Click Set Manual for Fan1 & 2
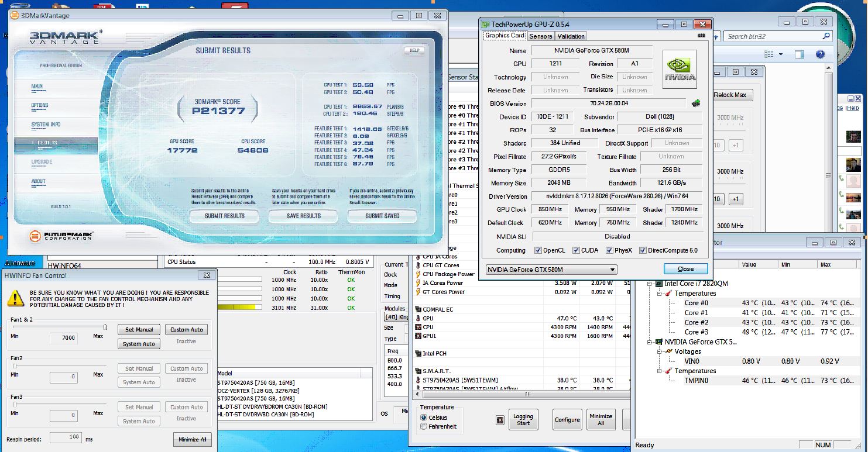 (x=139, y=330)
